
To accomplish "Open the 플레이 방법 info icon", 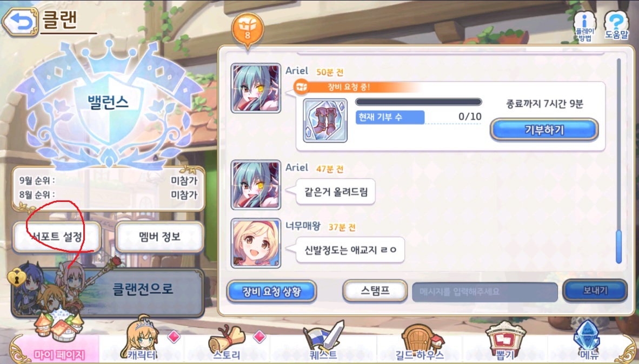I will [x=585, y=26].
